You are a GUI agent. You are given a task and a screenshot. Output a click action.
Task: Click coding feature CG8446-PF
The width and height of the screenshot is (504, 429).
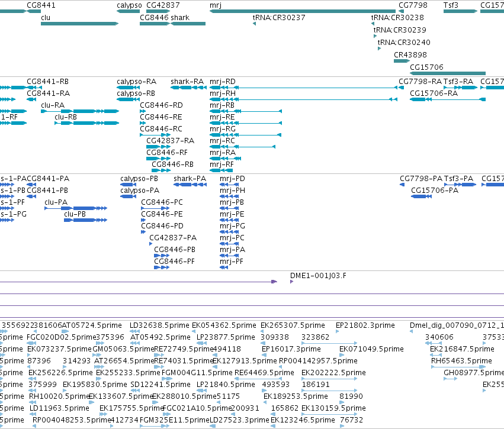click(161, 267)
